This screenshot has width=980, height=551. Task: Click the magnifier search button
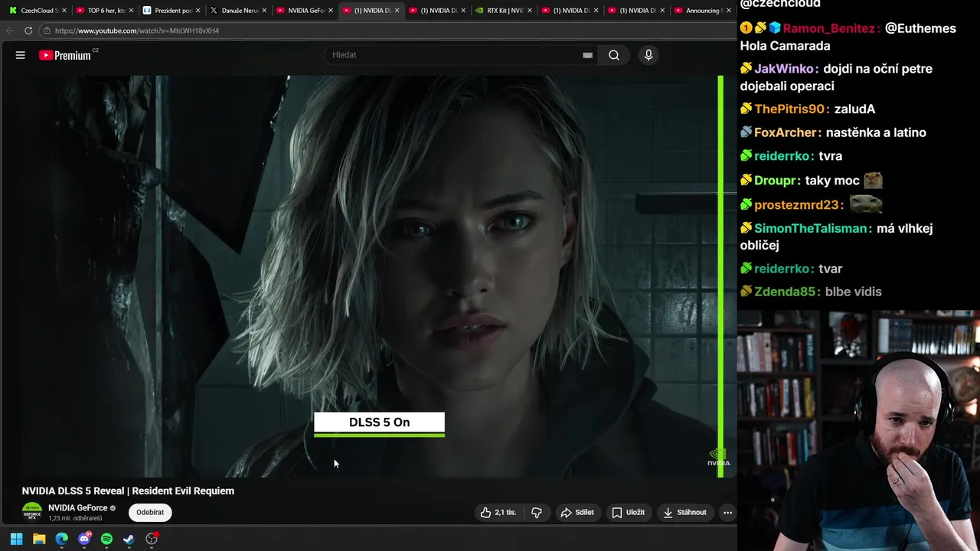[614, 55]
